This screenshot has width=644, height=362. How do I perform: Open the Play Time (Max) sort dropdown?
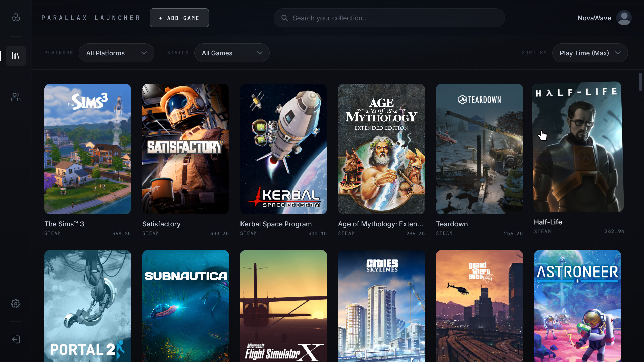pyautogui.click(x=590, y=53)
